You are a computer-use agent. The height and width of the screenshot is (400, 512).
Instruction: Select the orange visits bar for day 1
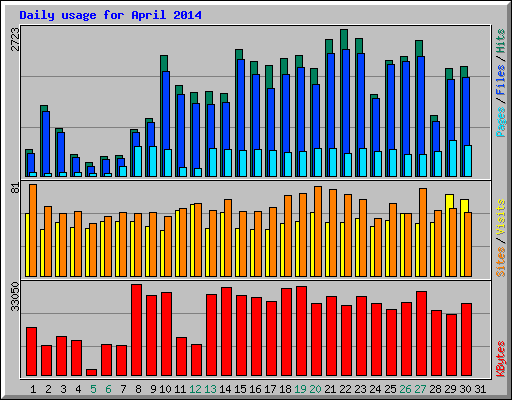33,230
